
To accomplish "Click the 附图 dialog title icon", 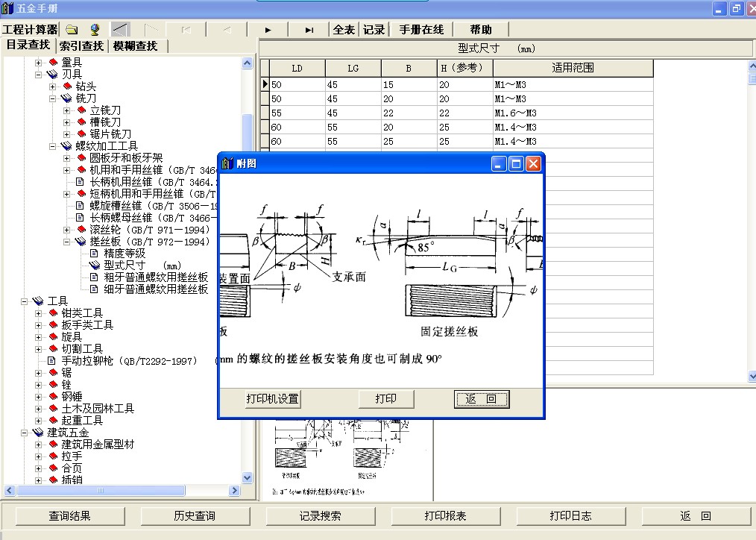I will (x=227, y=163).
